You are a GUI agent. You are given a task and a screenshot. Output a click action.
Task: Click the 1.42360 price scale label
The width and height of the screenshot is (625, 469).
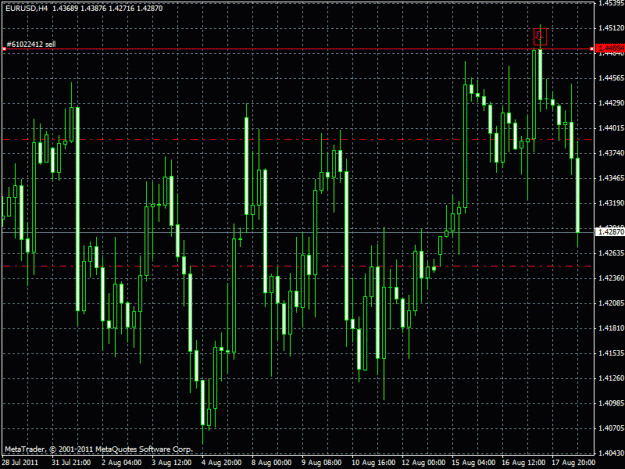611,278
